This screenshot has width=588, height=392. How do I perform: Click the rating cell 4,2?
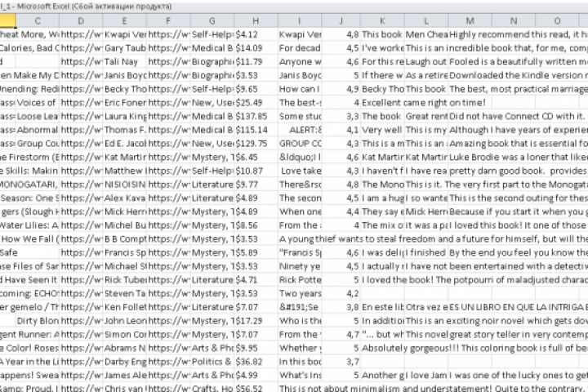[341, 293]
